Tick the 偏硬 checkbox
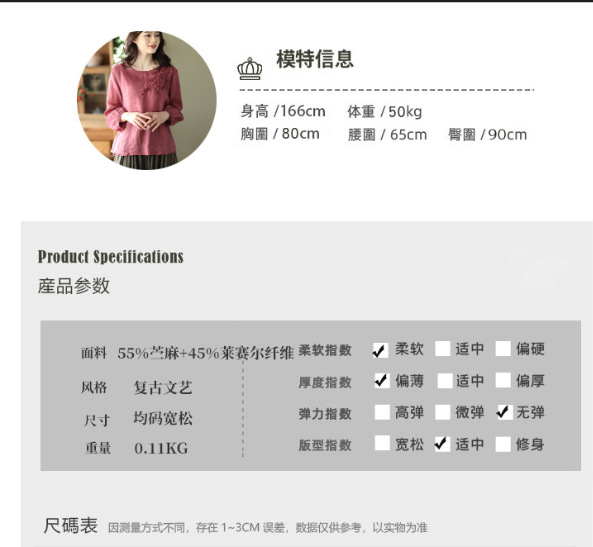Screen dimensions: 593x547 pyautogui.click(x=503, y=349)
